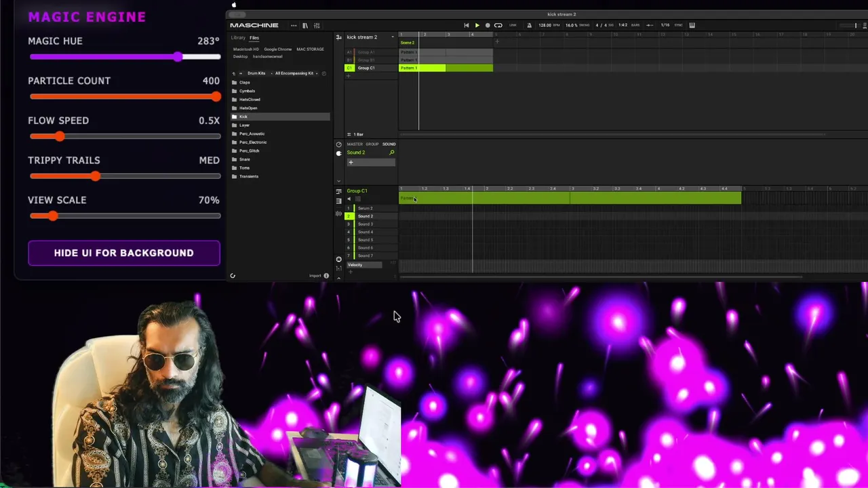This screenshot has height=488, width=868.
Task: Click the follow playhead arrow icon
Action: coord(650,25)
